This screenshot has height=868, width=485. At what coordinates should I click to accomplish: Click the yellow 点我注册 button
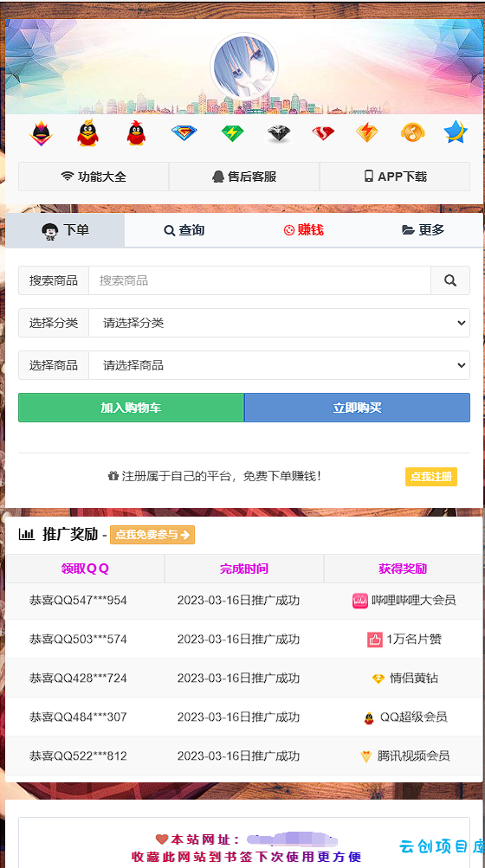(431, 477)
